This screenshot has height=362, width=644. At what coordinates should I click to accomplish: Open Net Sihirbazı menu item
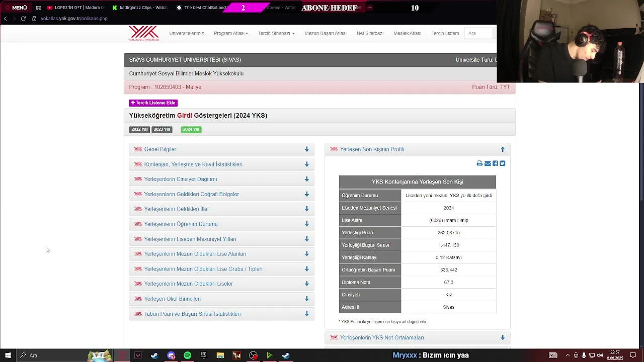[x=370, y=33]
